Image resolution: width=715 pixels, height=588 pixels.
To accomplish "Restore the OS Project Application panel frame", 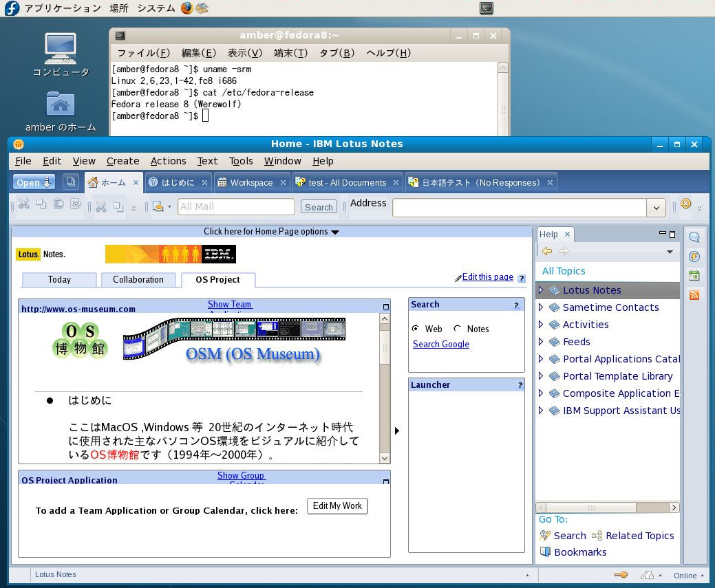I will 386,481.
